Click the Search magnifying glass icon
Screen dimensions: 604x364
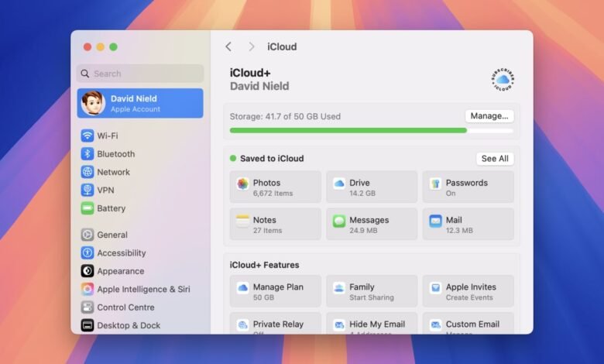pyautogui.click(x=85, y=74)
